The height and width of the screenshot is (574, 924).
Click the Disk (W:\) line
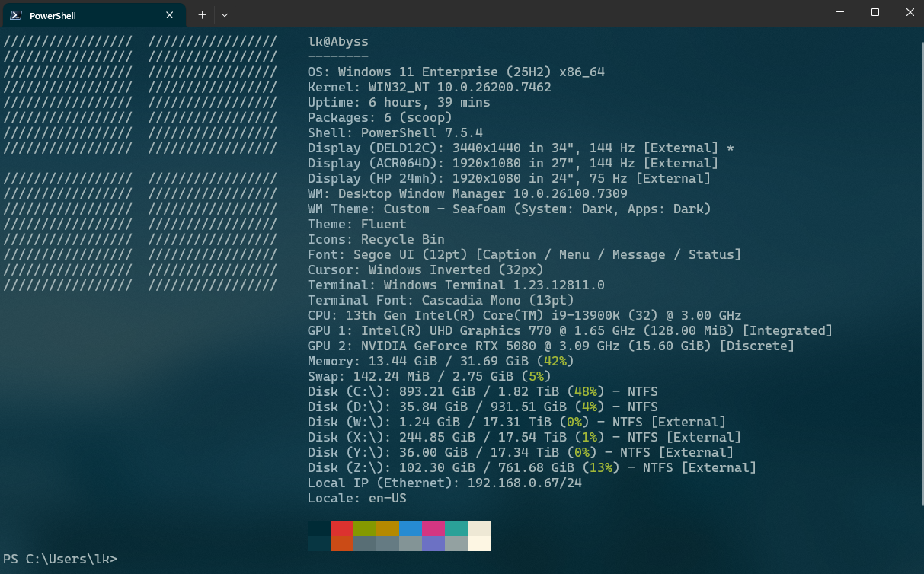click(x=517, y=423)
